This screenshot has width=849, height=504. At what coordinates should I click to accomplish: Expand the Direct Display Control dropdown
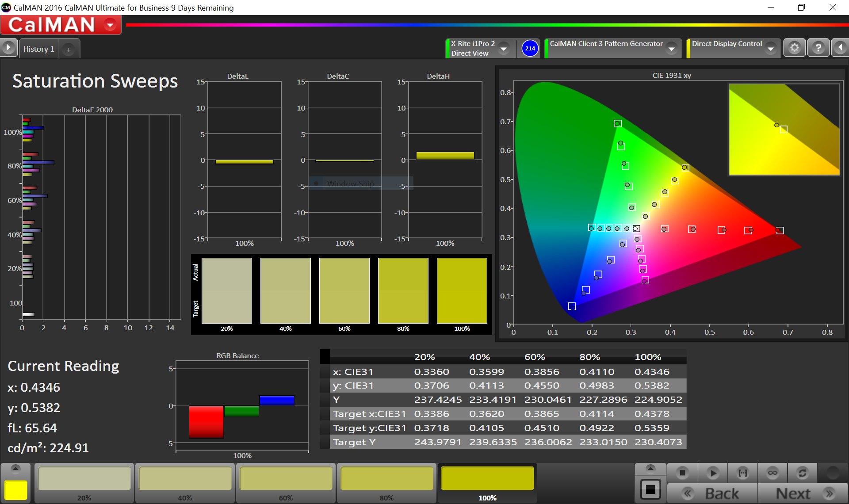[x=771, y=49]
